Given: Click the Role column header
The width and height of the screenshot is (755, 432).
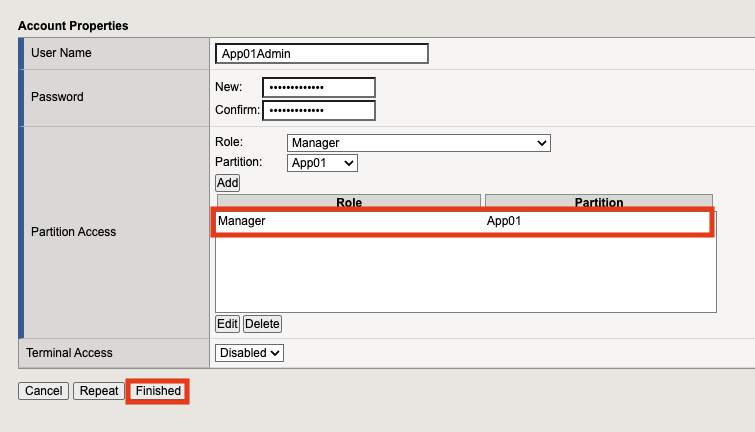Looking at the screenshot, I should (x=349, y=202).
